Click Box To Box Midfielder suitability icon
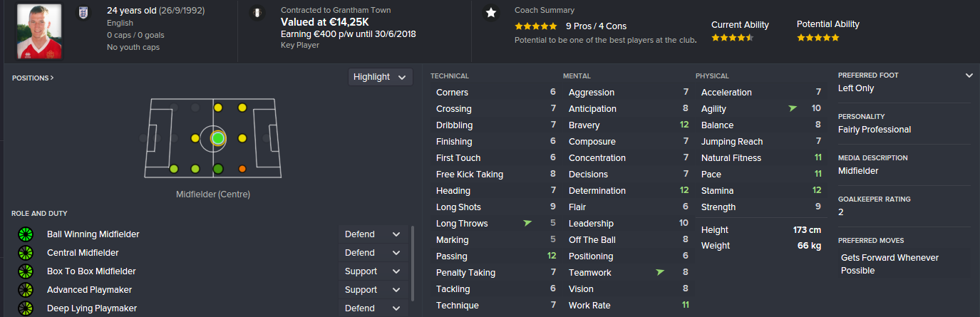This screenshot has height=317, width=980. [26, 271]
